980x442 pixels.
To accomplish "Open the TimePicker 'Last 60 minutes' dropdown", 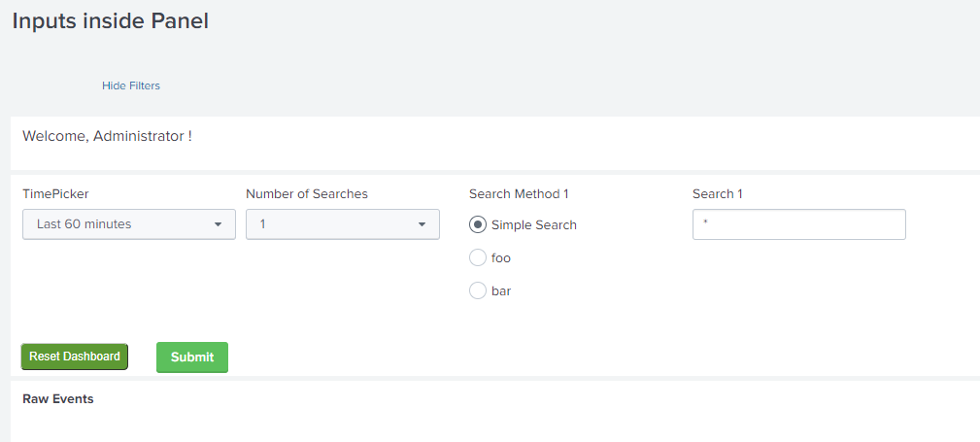I will tap(128, 224).
